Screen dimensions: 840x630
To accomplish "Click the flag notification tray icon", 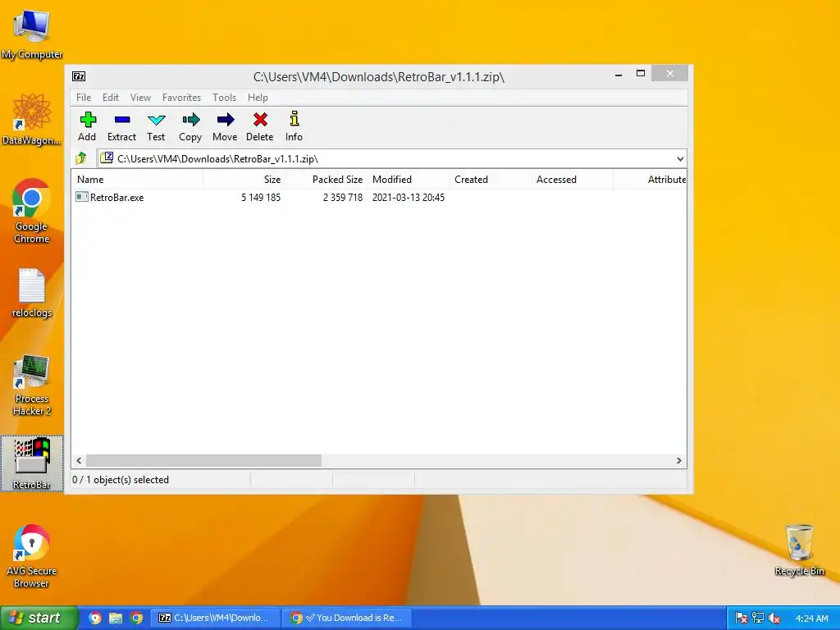I will [741, 618].
